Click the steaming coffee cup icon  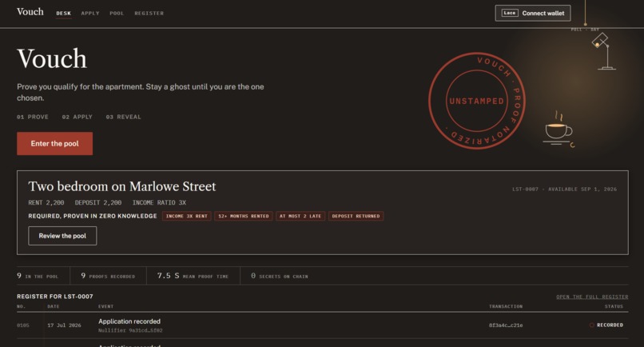tap(559, 128)
